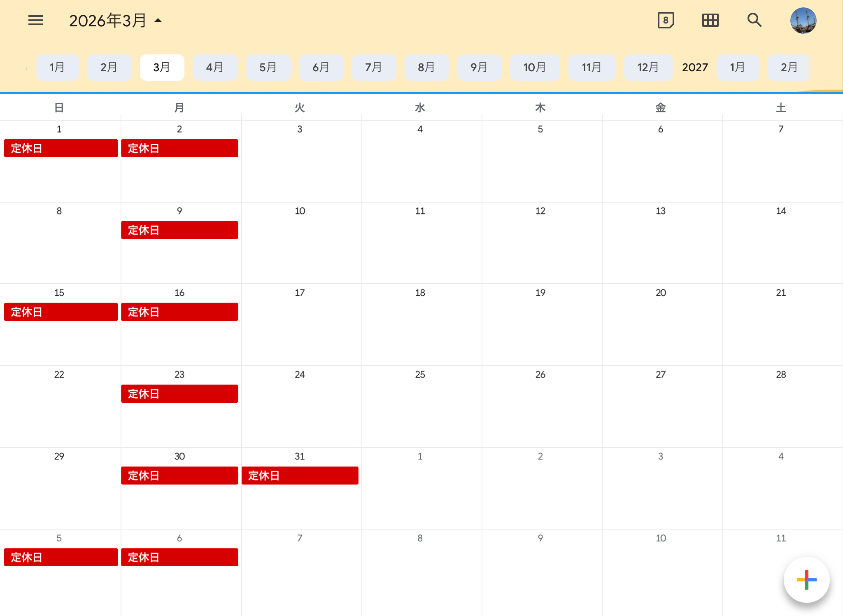
Task: Switch calendar view with grid icon
Action: [710, 20]
